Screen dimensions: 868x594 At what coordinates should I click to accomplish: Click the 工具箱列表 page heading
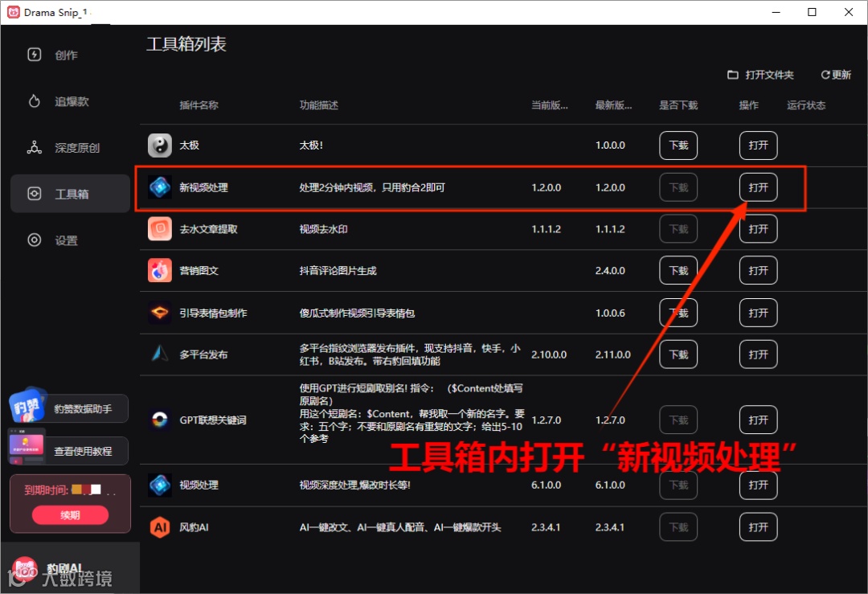pos(186,43)
